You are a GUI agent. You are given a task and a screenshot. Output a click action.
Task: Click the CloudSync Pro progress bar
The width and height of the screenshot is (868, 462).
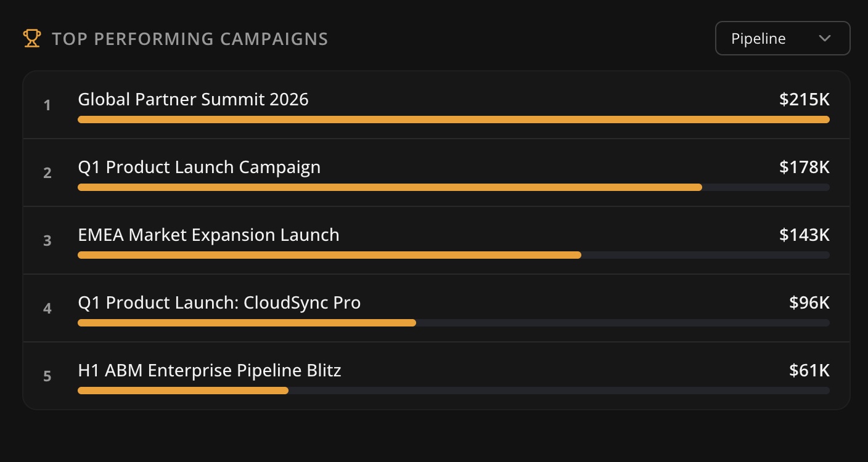(x=247, y=323)
